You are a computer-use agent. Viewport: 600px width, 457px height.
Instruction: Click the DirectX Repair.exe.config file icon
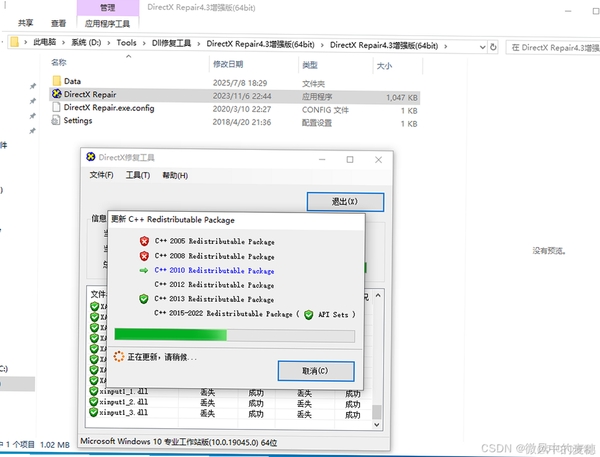pos(56,107)
